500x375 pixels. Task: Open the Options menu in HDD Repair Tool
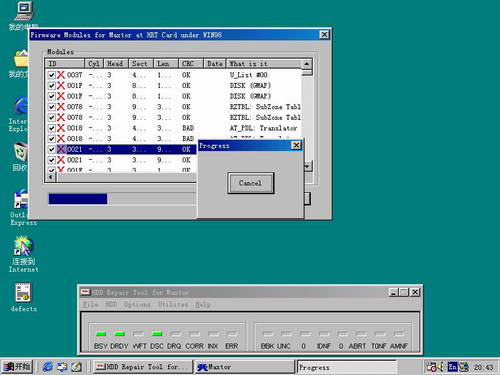tap(137, 305)
